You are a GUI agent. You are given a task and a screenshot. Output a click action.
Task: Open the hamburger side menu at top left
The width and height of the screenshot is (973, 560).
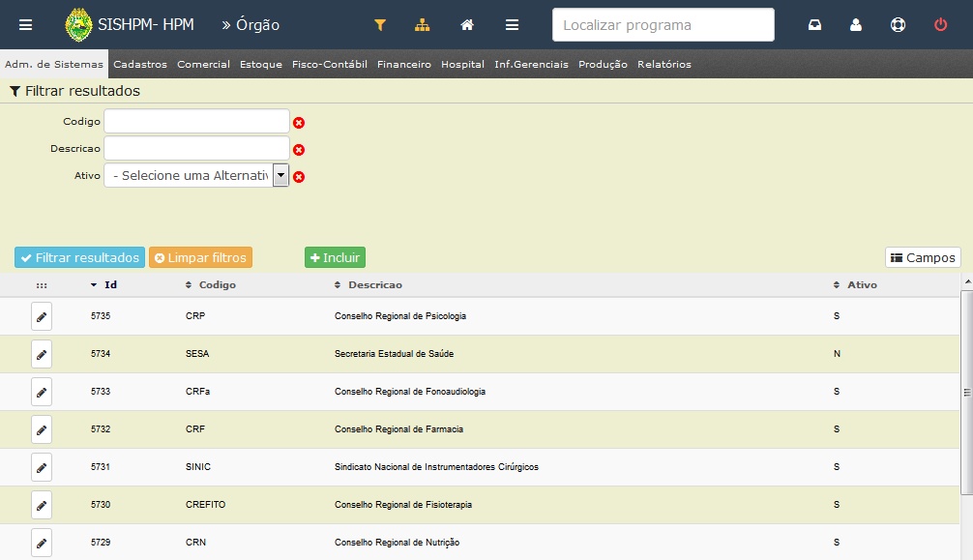pos(25,25)
